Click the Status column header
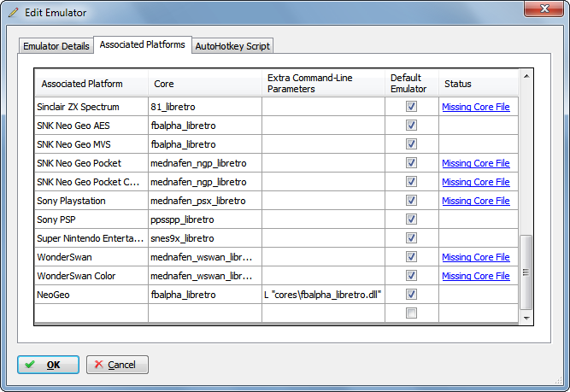Viewport: 570px width, 392px height. point(479,84)
